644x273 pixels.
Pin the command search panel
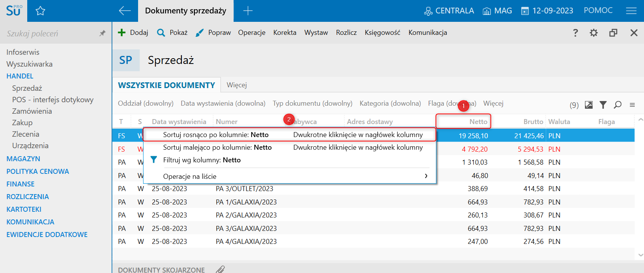click(102, 33)
